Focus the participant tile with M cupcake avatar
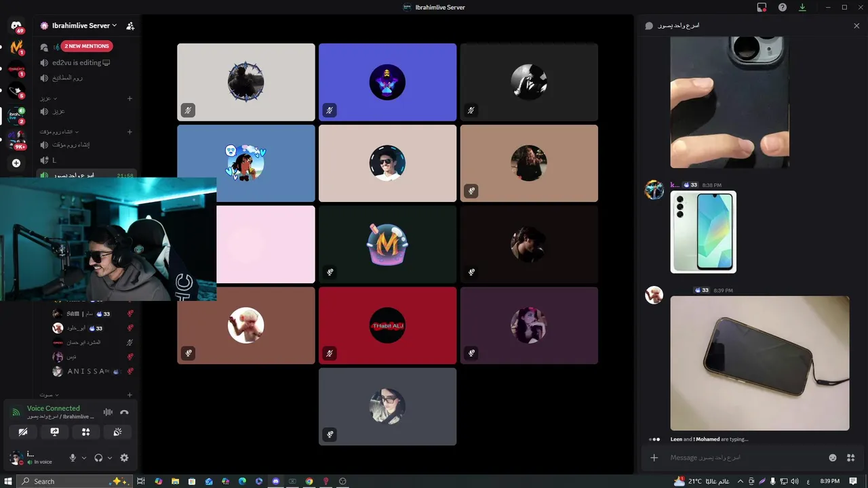868x488 pixels. [387, 244]
